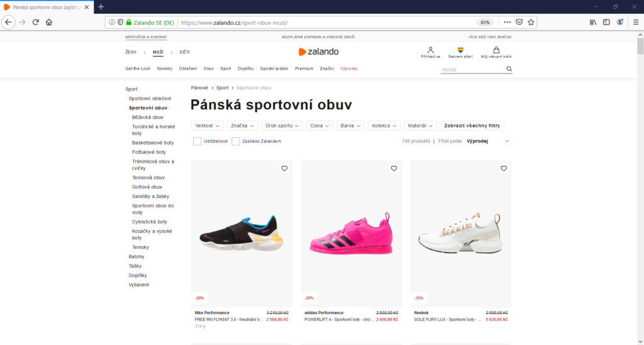Click the 80% zoom level indicator
This screenshot has height=345, width=644.
tap(485, 23)
